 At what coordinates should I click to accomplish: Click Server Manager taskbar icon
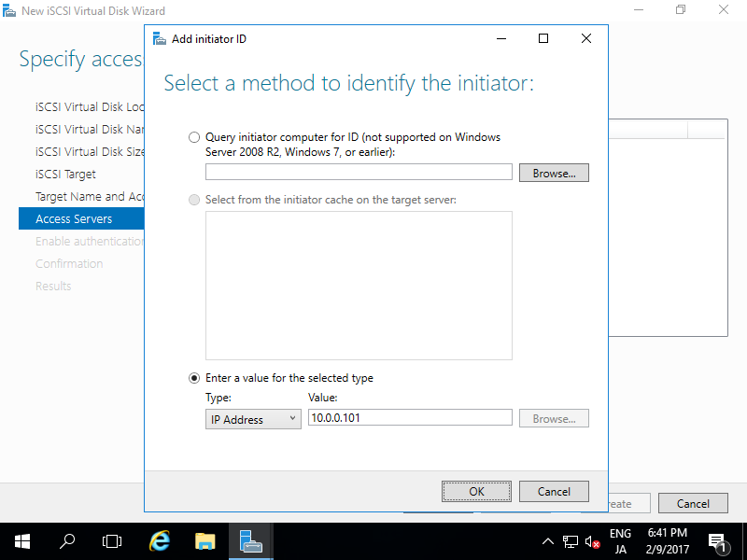(x=251, y=541)
